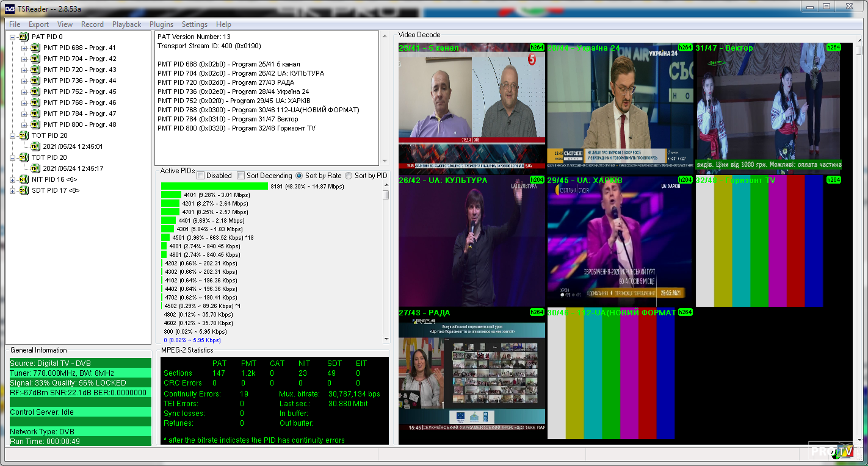This screenshot has width=868, height=466.
Task: Expand the SDT PID 17 tree node
Action: pos(13,190)
